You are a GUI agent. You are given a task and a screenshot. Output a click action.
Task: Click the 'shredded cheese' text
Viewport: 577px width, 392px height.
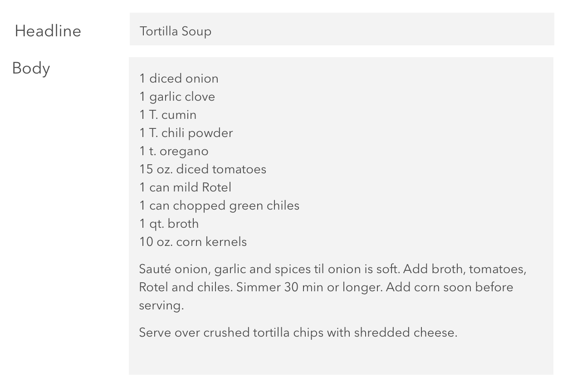[x=406, y=333]
